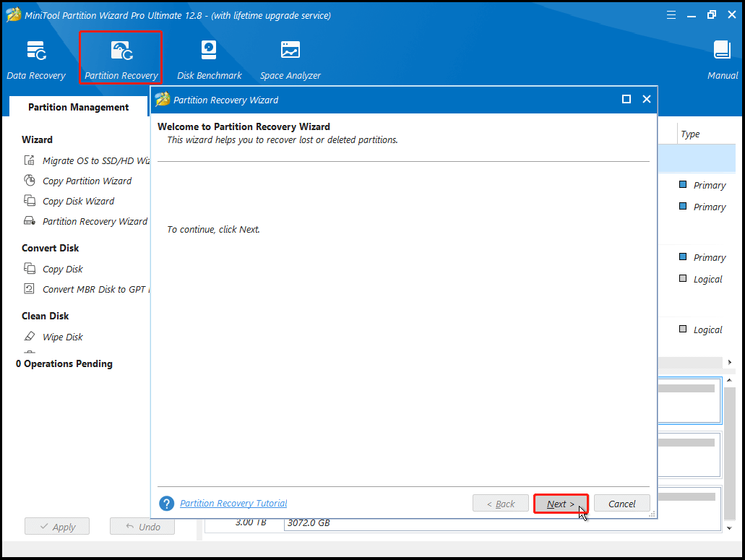Click Next in the recovery wizard

click(x=561, y=504)
